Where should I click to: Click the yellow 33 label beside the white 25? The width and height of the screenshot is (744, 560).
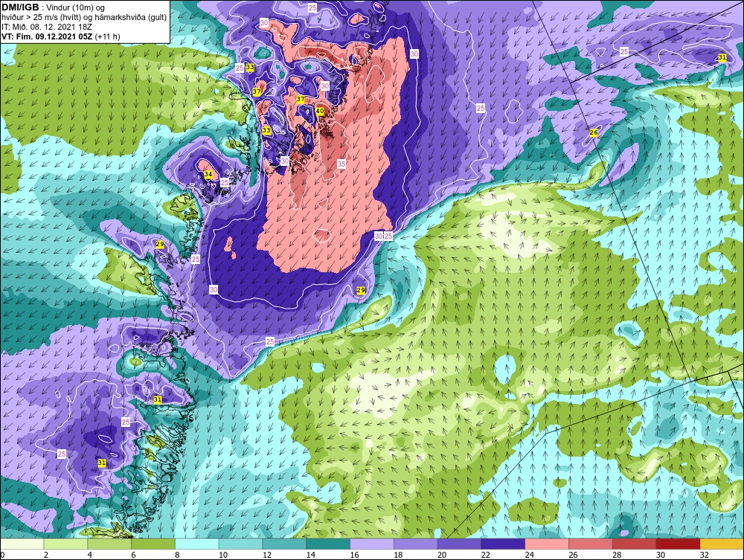pyautogui.click(x=249, y=68)
